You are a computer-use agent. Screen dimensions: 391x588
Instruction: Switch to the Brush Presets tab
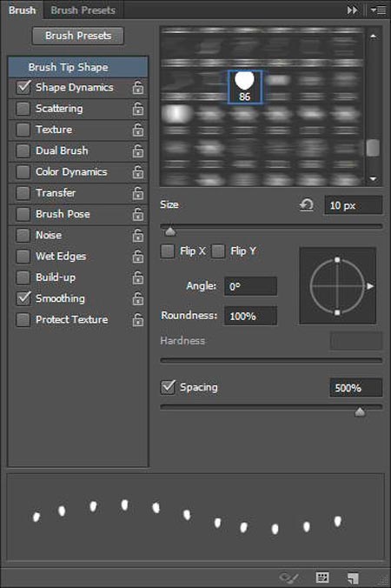click(83, 10)
